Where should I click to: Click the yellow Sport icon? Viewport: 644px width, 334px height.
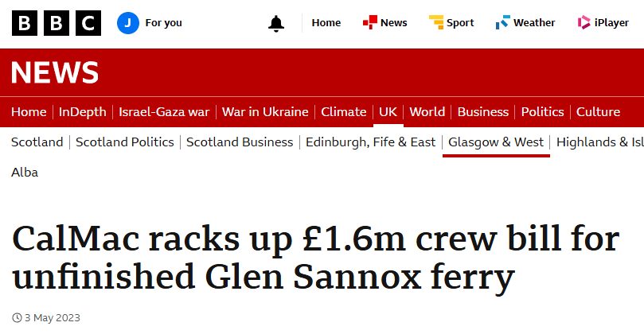436,23
